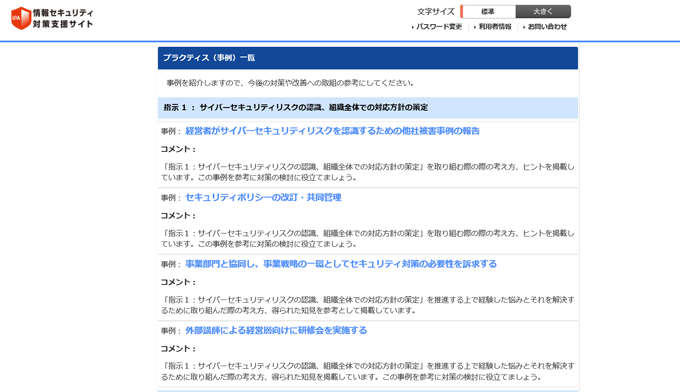Viewport: 680px width, 392px height.
Task: Open the 情報セキュリティ対策支援サイト site title
Action: click(x=63, y=19)
